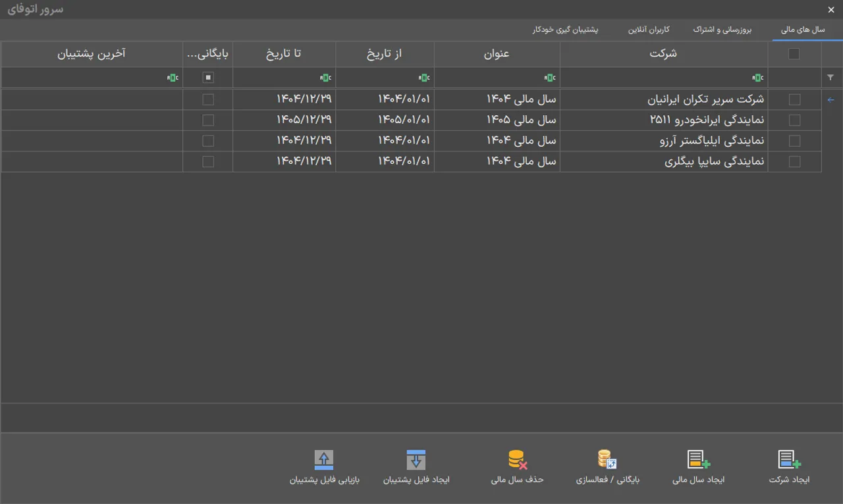The width and height of the screenshot is (843, 504).
Task: Click ایجاد فایل پشتیبان backup icon
Action: point(416,459)
